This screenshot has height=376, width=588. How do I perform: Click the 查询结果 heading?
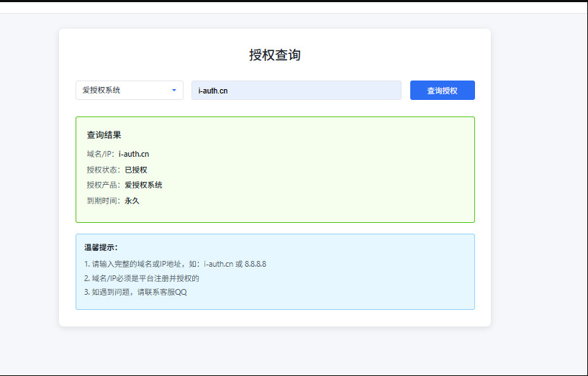tap(104, 135)
